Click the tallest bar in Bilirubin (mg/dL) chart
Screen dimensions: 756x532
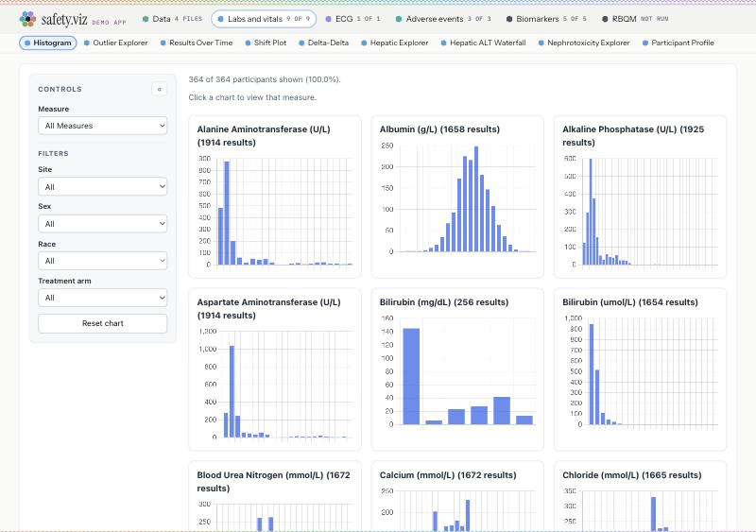pyautogui.click(x=411, y=376)
